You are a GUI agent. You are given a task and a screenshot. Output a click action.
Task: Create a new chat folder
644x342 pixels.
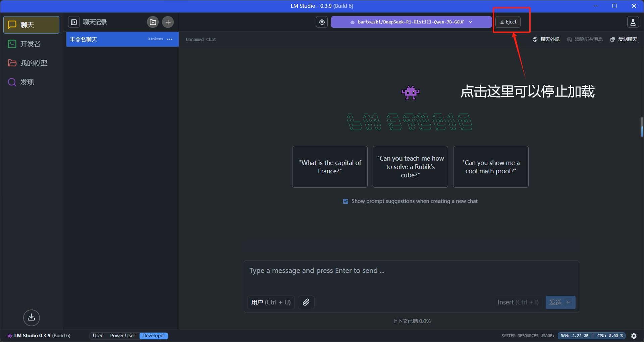(153, 22)
